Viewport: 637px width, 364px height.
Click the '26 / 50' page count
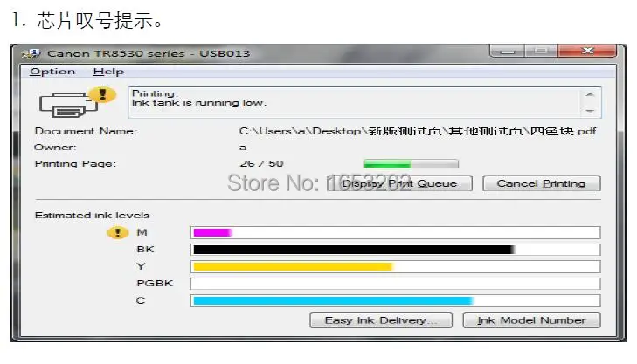click(261, 164)
